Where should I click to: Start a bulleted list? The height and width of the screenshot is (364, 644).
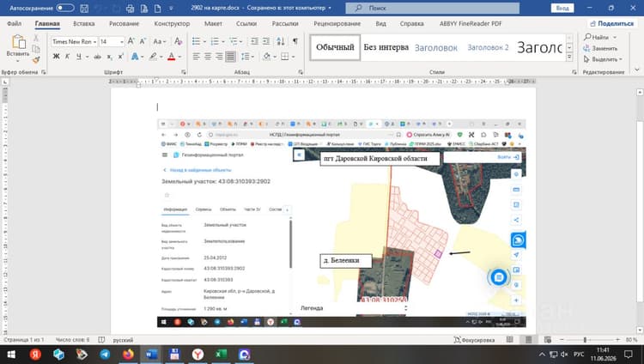pyautogui.click(x=197, y=41)
